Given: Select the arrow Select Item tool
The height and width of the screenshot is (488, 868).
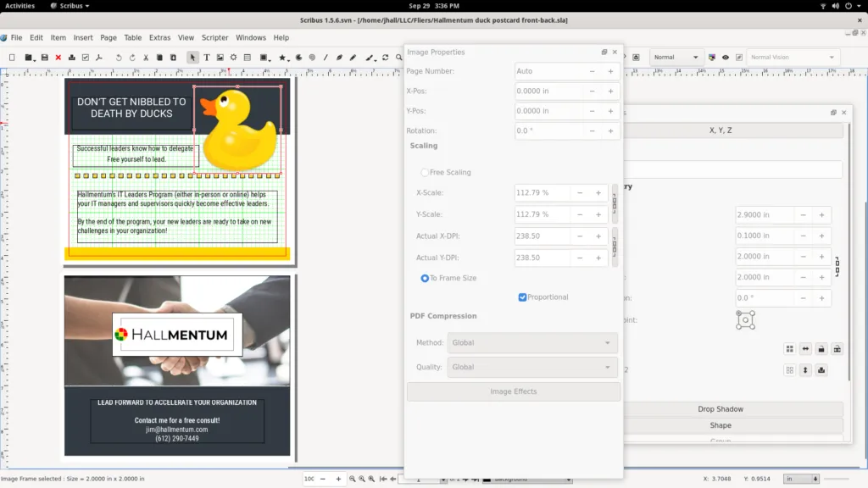Looking at the screenshot, I should 193,58.
